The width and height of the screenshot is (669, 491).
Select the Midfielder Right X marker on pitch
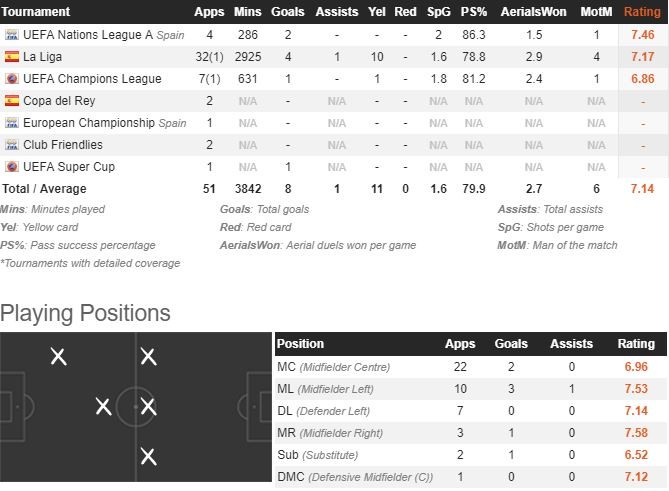click(148, 457)
